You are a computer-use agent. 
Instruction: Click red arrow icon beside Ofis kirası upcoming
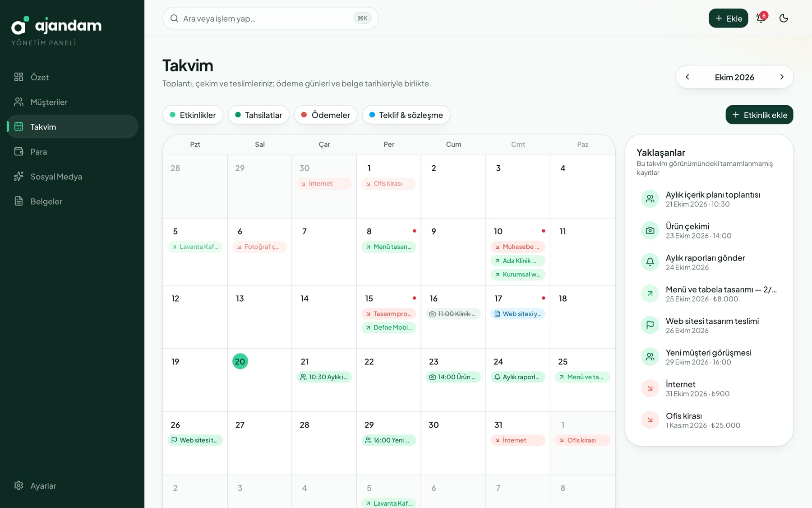[x=650, y=420]
